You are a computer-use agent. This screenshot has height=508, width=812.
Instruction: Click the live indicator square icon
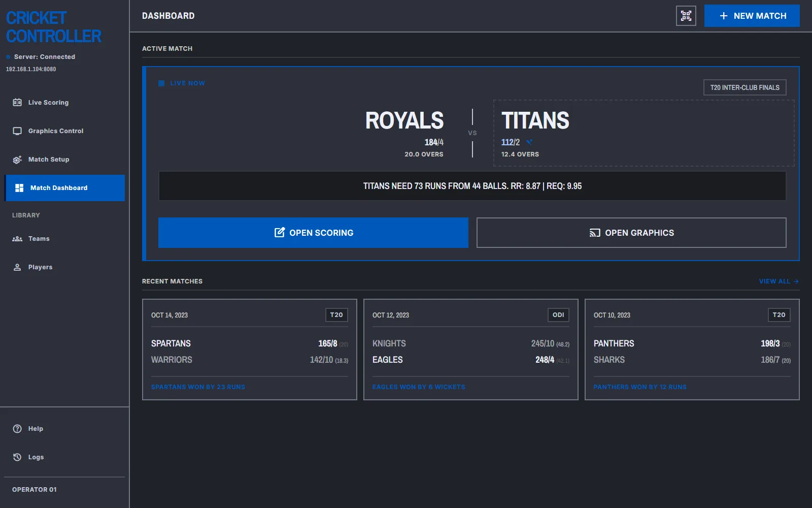pyautogui.click(x=161, y=83)
